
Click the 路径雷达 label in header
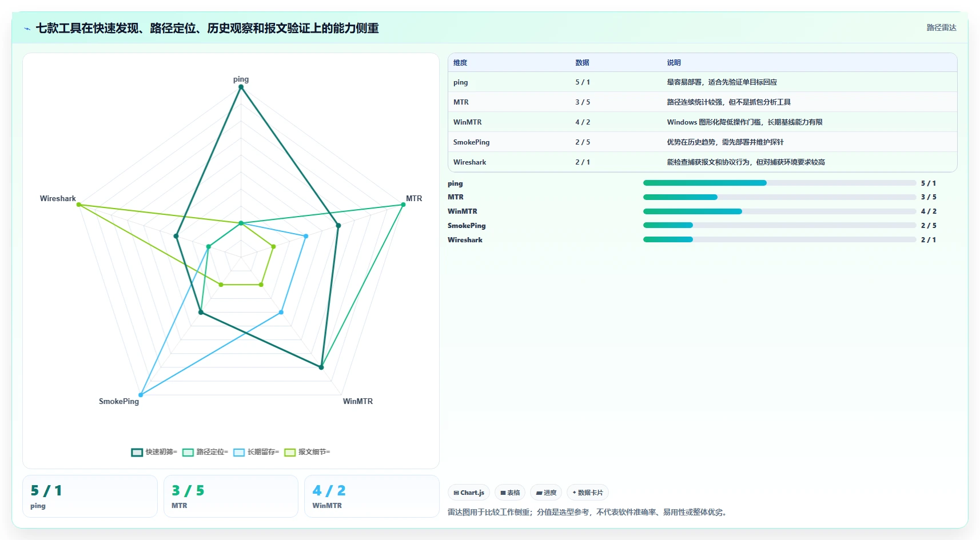coord(941,27)
